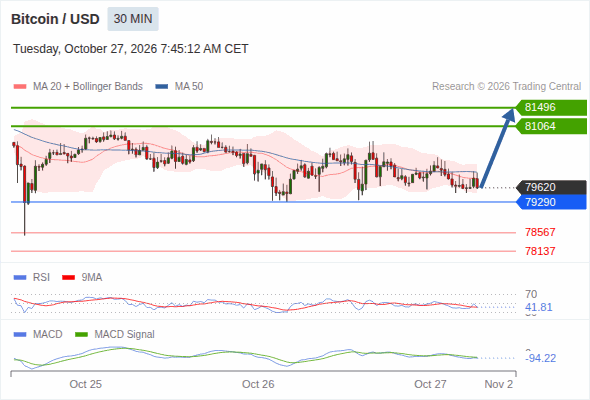Click the RSI legend label

(41, 278)
